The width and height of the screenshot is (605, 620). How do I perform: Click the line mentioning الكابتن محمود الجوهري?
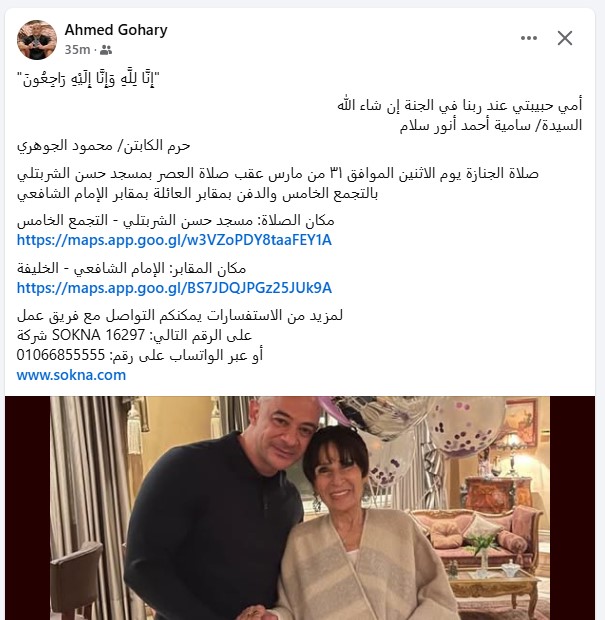104,146
